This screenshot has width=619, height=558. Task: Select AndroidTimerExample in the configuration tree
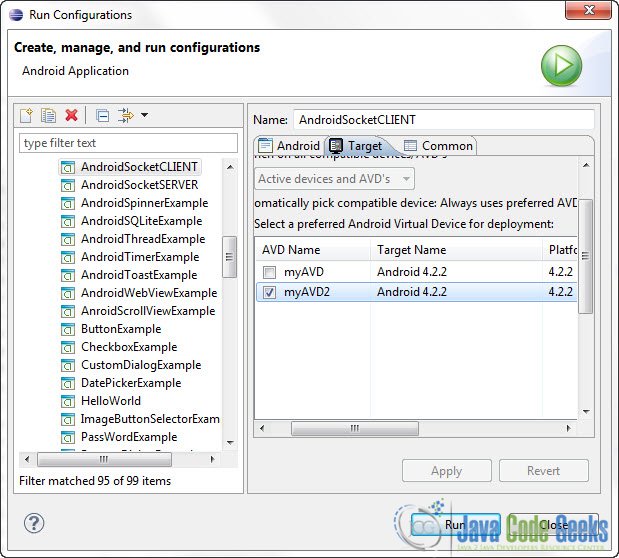(140, 257)
